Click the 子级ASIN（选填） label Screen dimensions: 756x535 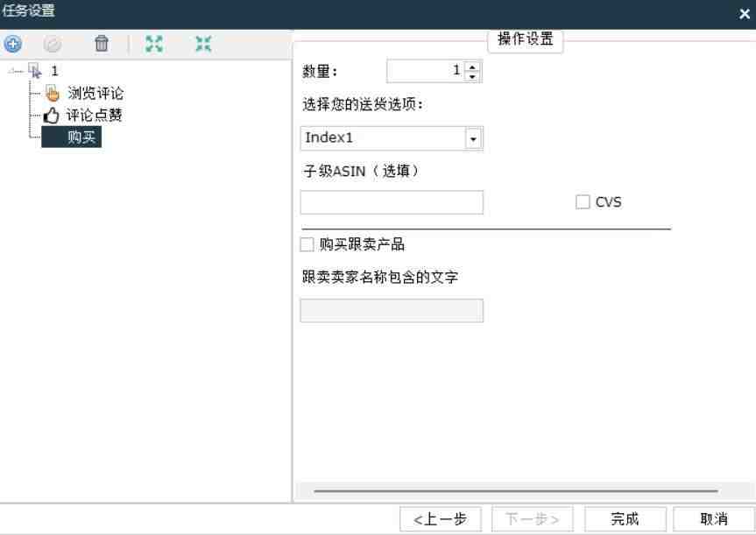tap(361, 171)
